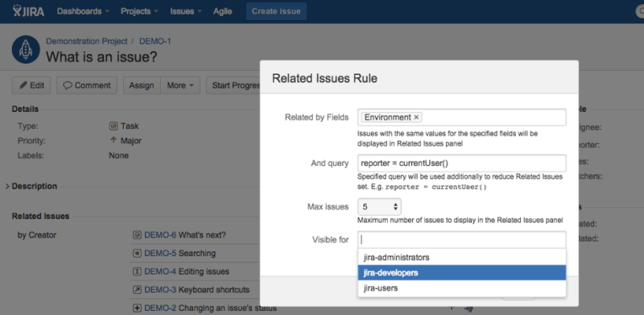The height and width of the screenshot is (315, 644).
Task: Open the Max issues dropdown
Action: click(379, 207)
